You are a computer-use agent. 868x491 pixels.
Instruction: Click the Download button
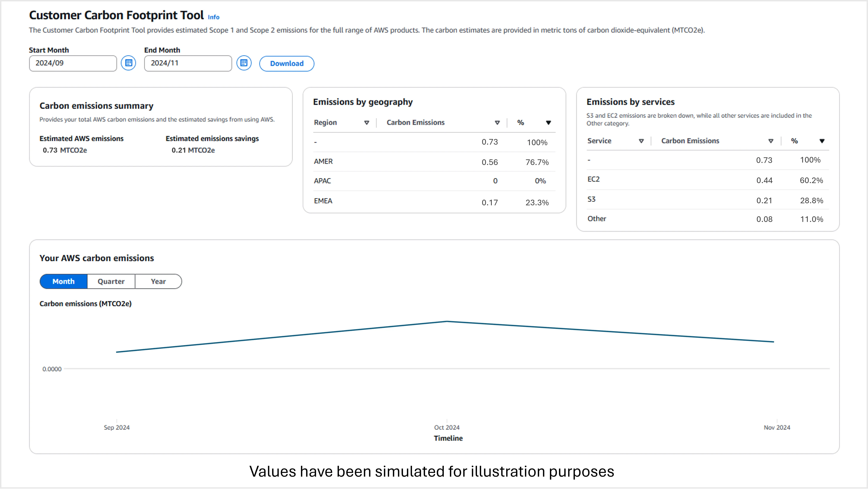coord(286,63)
